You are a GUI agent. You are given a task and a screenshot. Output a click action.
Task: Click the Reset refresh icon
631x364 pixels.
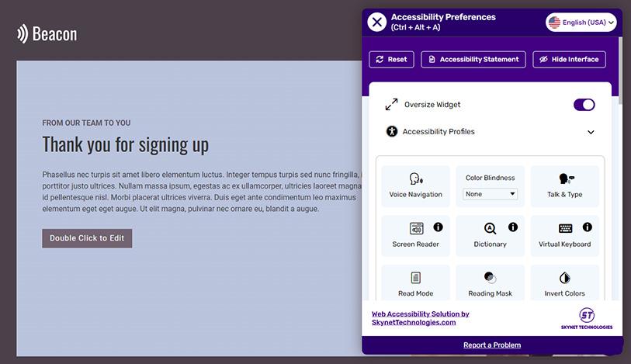380,60
